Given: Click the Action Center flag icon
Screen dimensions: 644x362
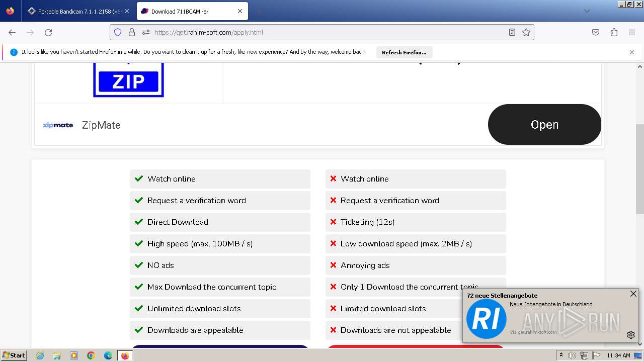Looking at the screenshot, I should click(596, 355).
